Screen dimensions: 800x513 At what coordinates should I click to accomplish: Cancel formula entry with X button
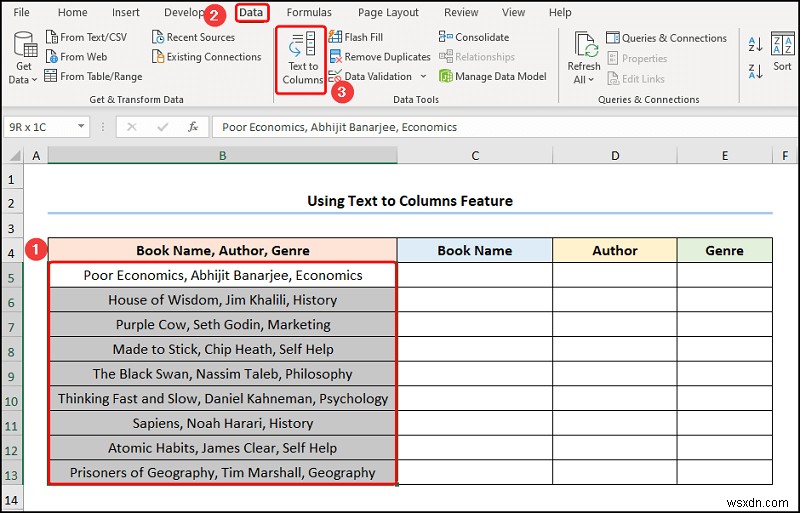[132, 127]
